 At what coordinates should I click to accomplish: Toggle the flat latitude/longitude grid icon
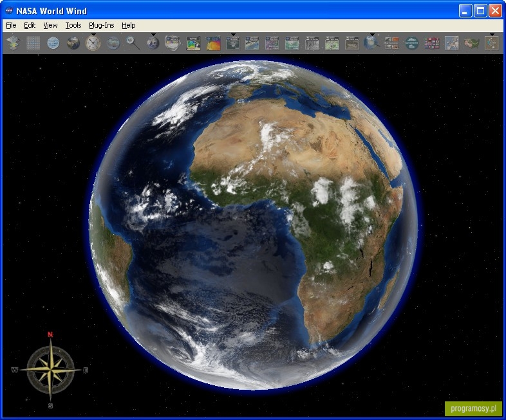pyautogui.click(x=33, y=43)
